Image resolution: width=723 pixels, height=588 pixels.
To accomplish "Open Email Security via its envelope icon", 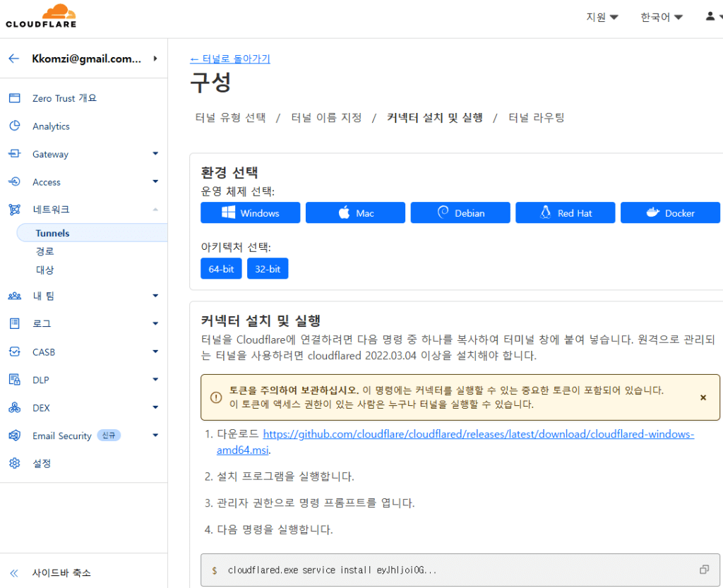I will pos(15,435).
